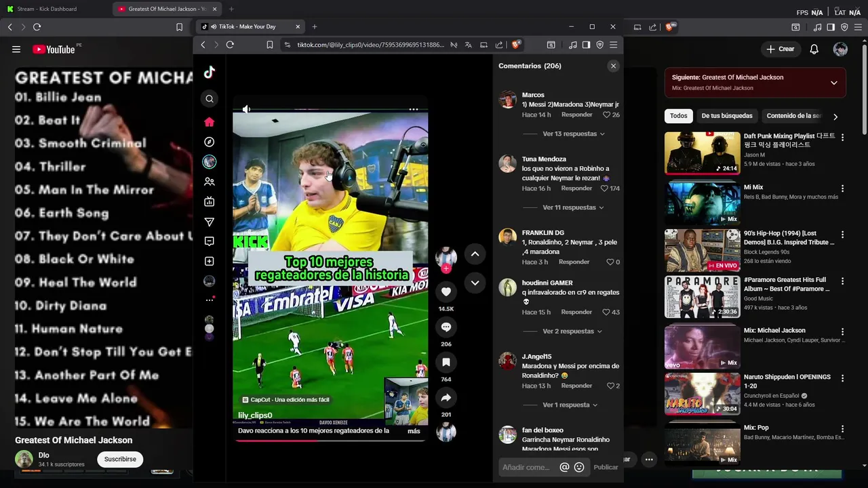Click Publicar to post comment

point(606,467)
